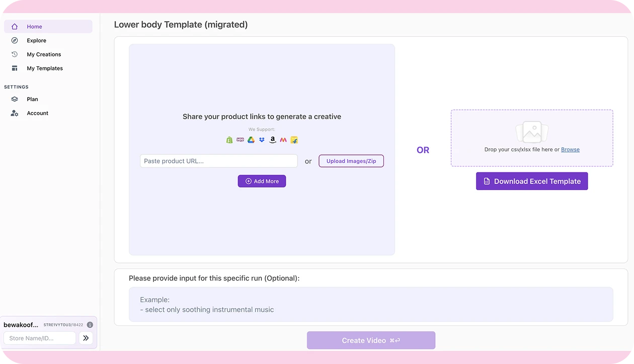Screen dimensions: 634x364
Task: Download the Excel Template
Action: point(532,181)
